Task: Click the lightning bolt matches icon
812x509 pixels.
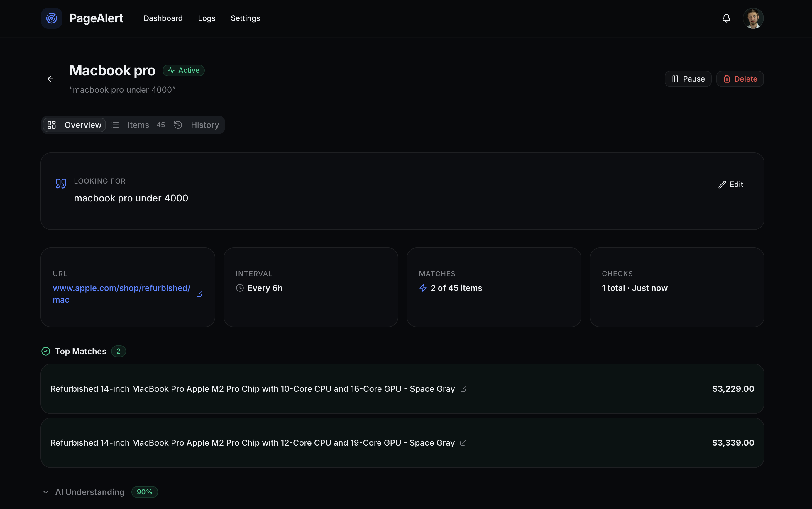Action: tap(423, 288)
